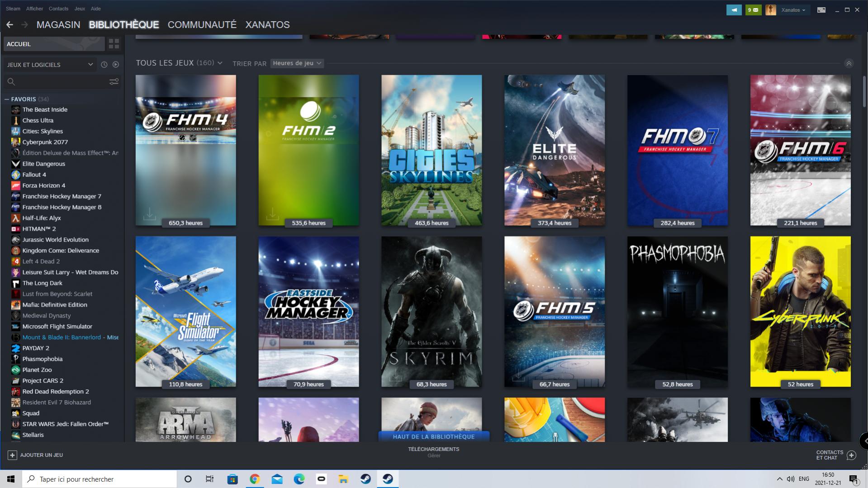This screenshot has height=488, width=868.
Task: Open the taskbar volume icon
Action: pyautogui.click(x=790, y=479)
